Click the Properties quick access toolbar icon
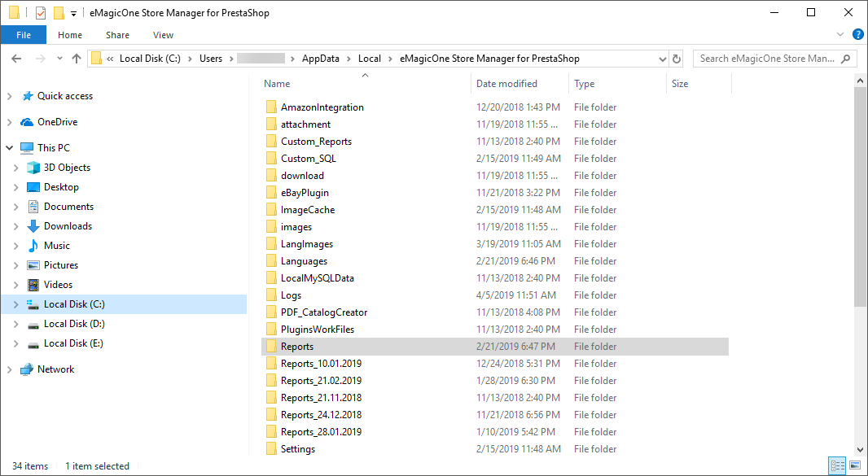868x476 pixels. [x=41, y=13]
